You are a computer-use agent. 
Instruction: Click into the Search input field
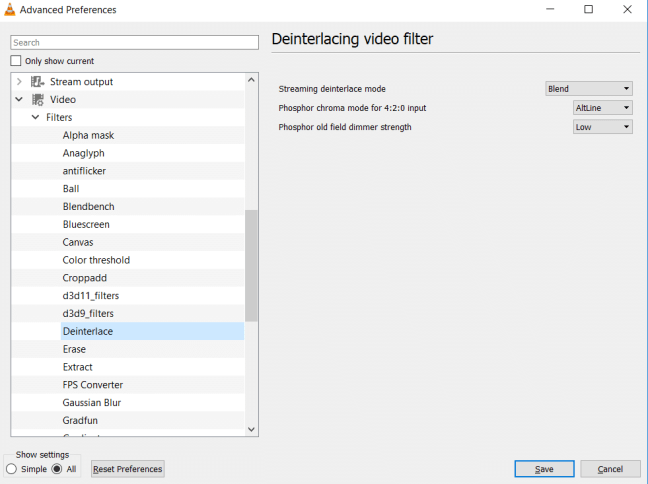pos(134,43)
